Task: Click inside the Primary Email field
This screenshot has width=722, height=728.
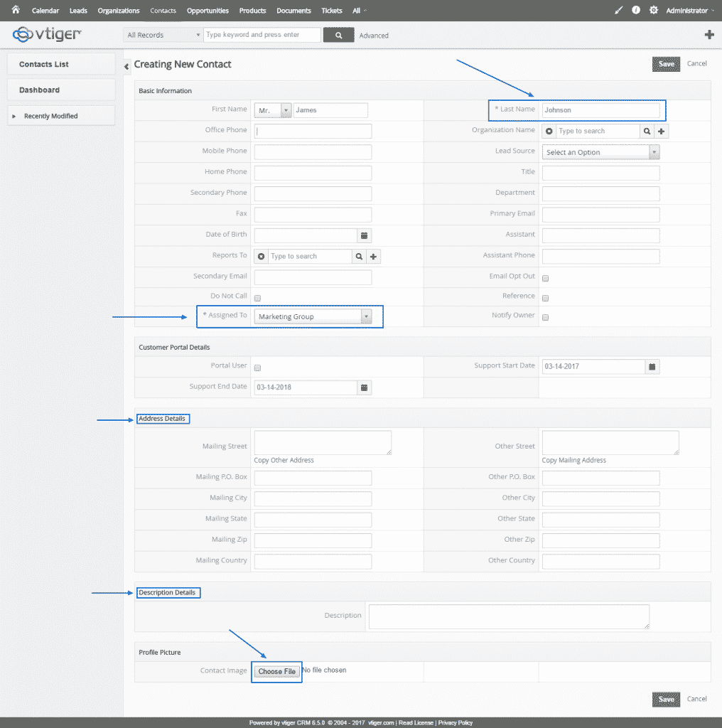Action: (x=600, y=214)
